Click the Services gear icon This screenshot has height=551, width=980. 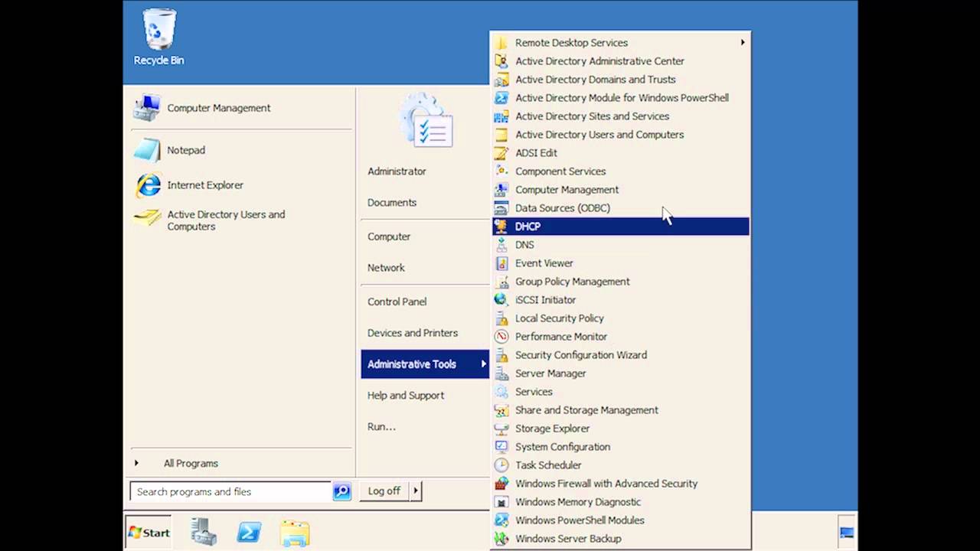pos(501,392)
